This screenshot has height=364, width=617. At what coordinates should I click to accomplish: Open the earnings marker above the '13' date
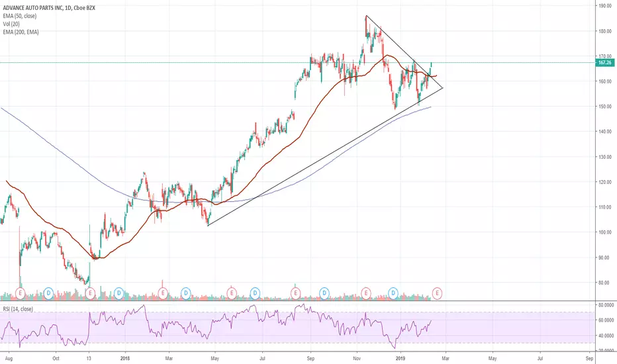[x=90, y=293]
